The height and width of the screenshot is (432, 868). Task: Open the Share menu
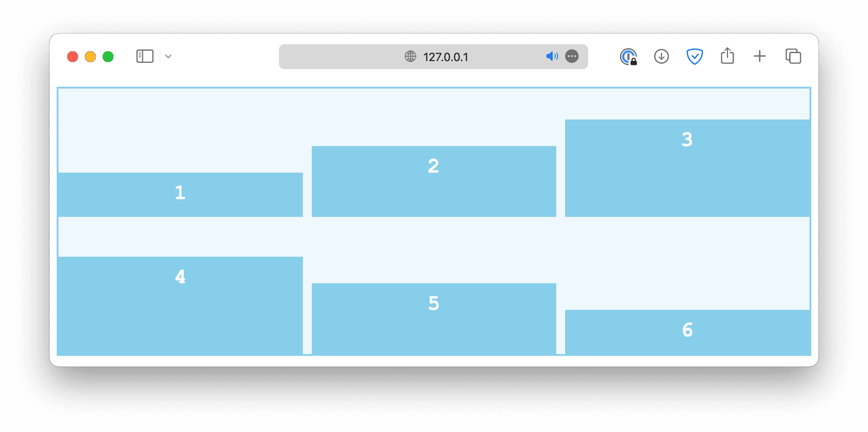click(x=727, y=56)
